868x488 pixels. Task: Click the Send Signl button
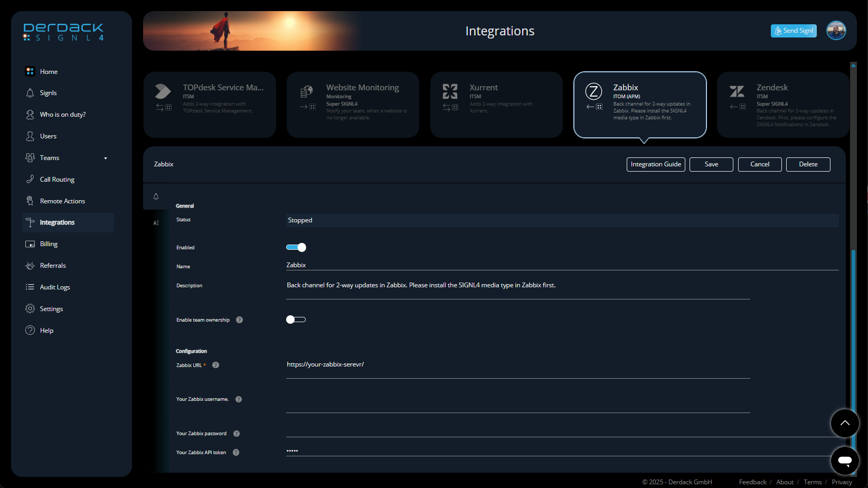794,31
